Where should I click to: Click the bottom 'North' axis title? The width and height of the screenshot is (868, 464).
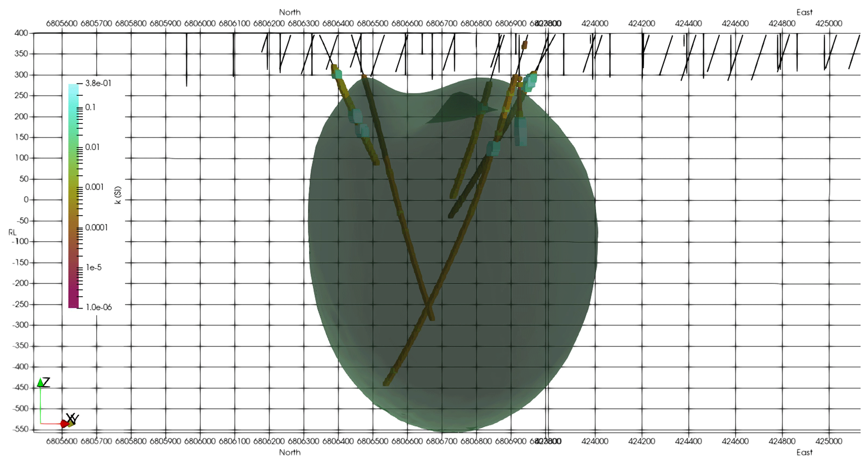click(x=290, y=452)
